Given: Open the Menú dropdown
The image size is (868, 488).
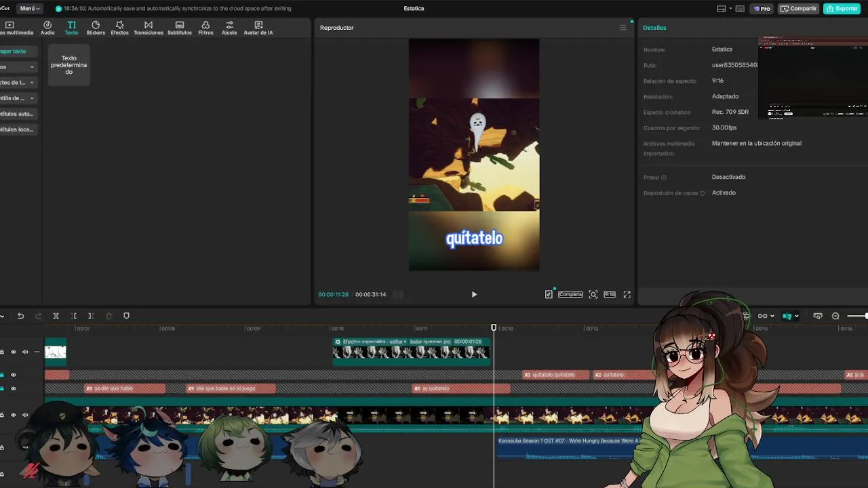Looking at the screenshot, I should tap(30, 8).
